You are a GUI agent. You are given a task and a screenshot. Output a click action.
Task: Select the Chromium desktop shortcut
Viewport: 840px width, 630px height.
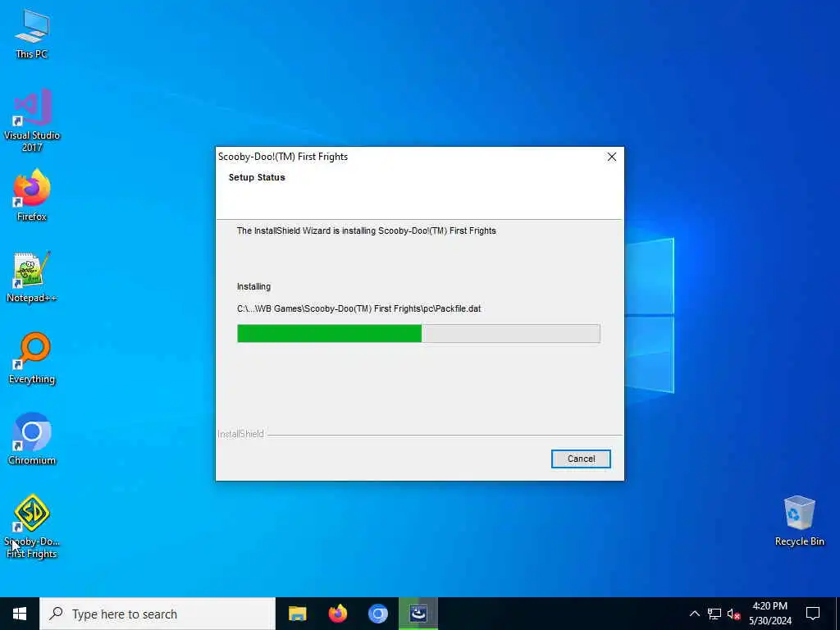click(32, 439)
